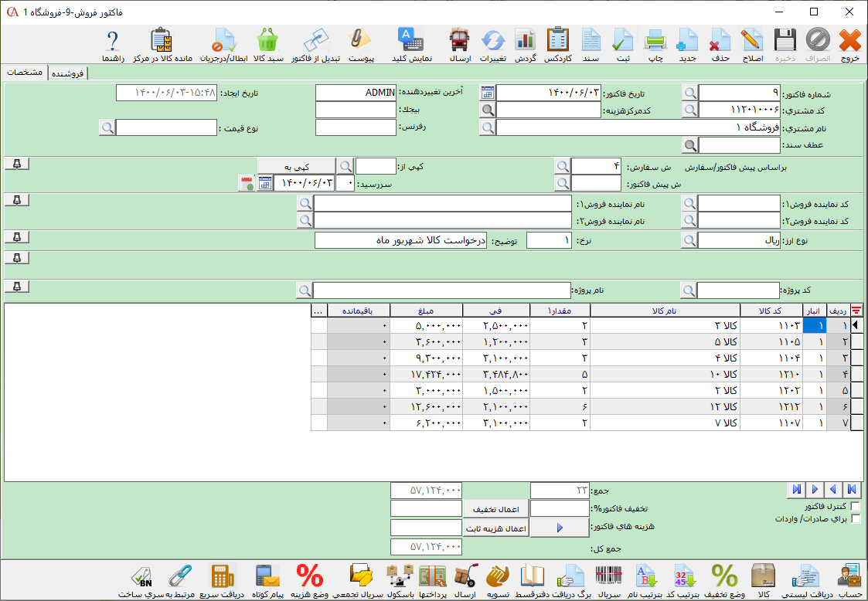This screenshot has height=601, width=868.
Task: Click the خروج (Exit) toolbar icon
Action: [x=849, y=40]
